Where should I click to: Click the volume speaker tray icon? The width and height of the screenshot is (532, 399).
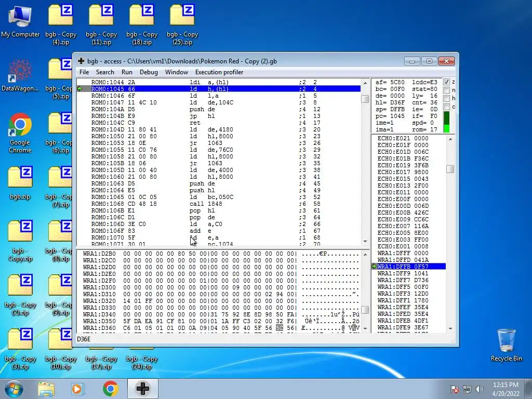(480, 389)
